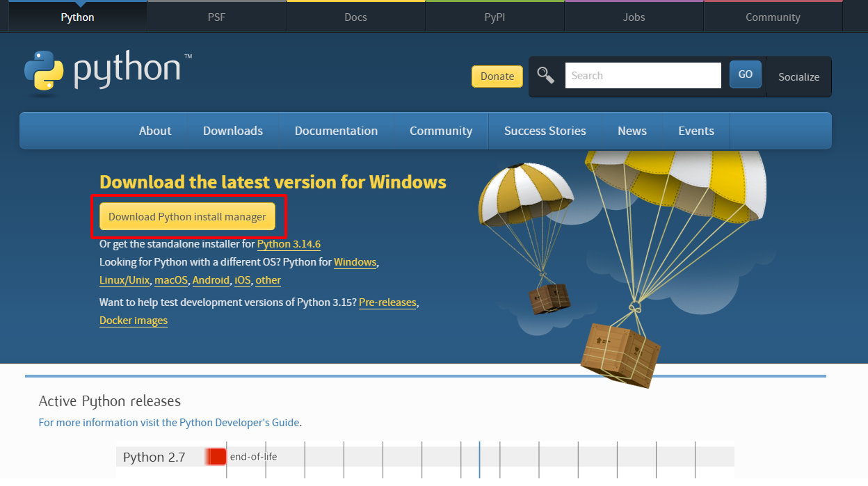Open the PSF top tab
This screenshot has width=868, height=486.
click(216, 17)
